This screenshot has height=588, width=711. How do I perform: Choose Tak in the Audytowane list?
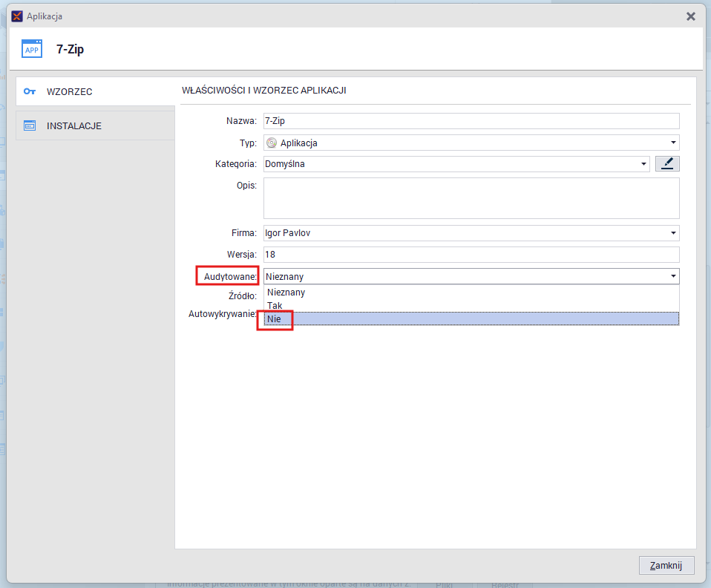[275, 305]
